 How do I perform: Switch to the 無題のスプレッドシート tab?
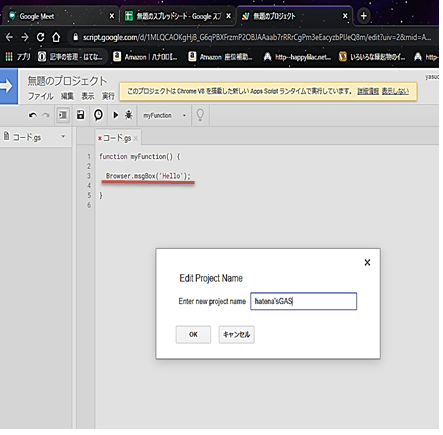pyautogui.click(x=177, y=16)
